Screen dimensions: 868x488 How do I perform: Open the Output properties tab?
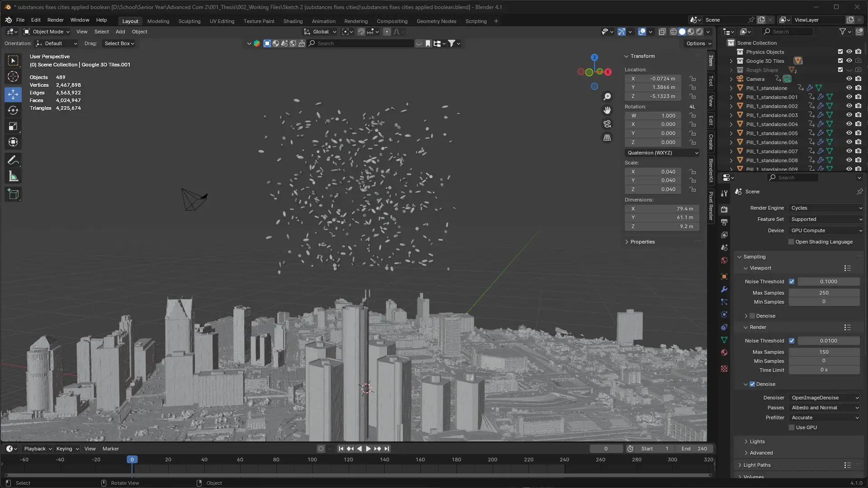pyautogui.click(x=724, y=222)
